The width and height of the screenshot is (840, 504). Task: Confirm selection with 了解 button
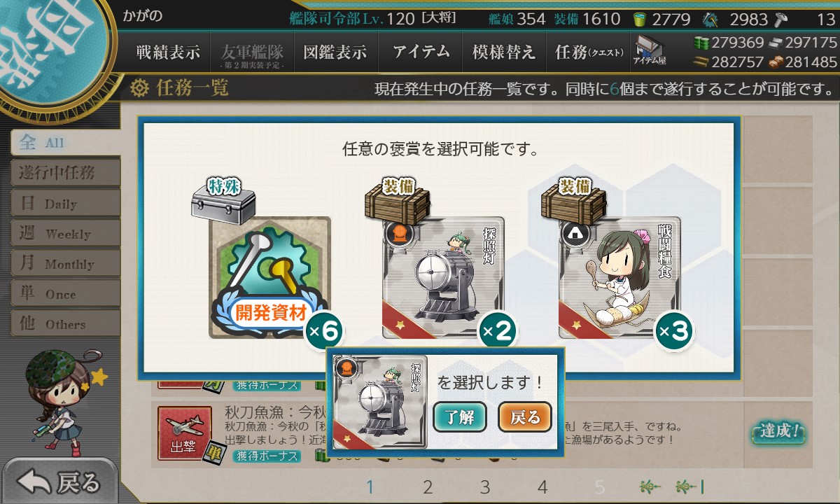[x=460, y=418]
